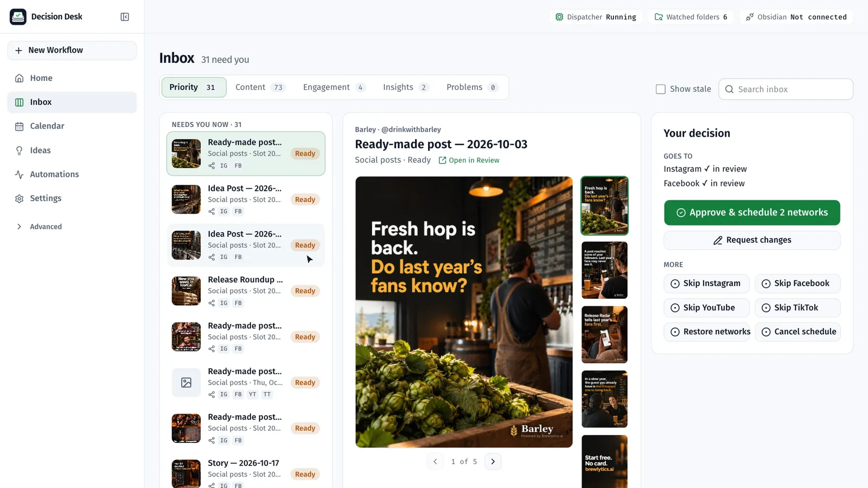Screen dimensions: 868x488
Task: Select the 'Fresh hop is back' thumbnail
Action: 604,206
